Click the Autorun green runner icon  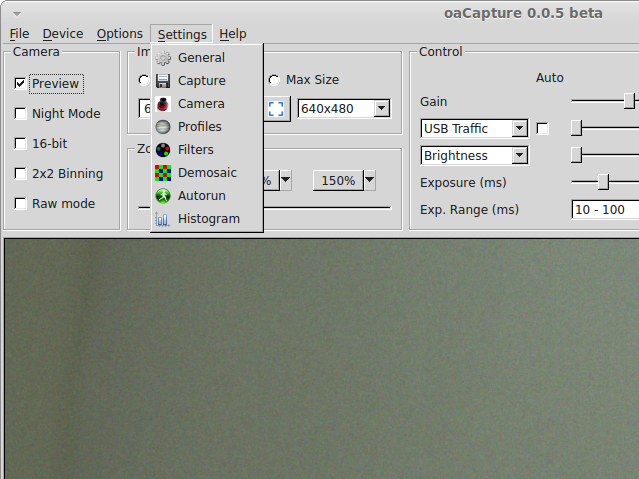(x=163, y=196)
